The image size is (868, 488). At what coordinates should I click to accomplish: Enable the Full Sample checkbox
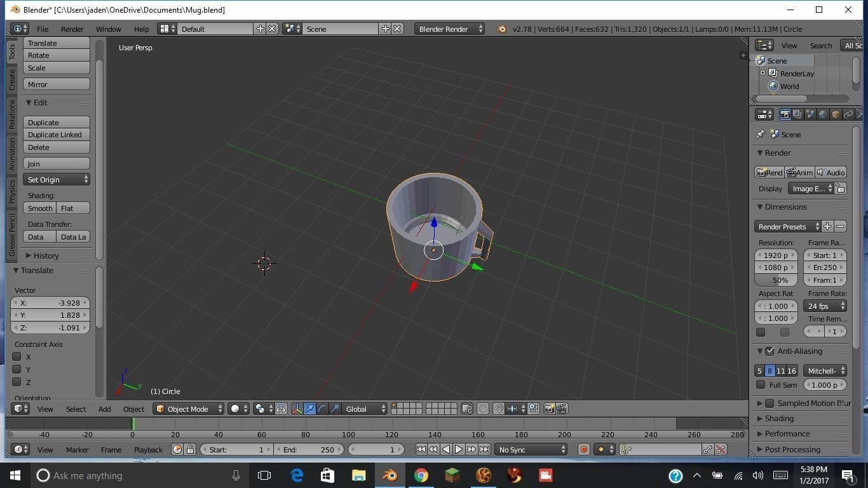[x=761, y=384]
